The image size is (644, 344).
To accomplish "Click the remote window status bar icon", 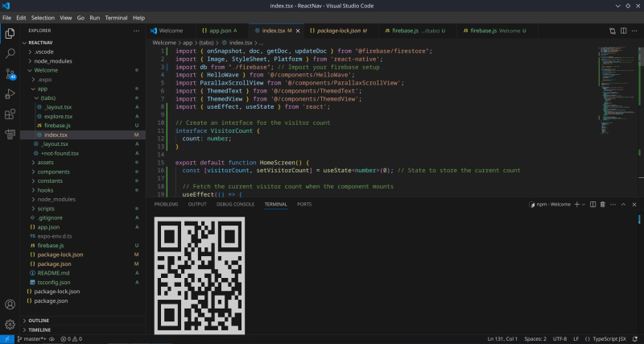I will 7,339.
